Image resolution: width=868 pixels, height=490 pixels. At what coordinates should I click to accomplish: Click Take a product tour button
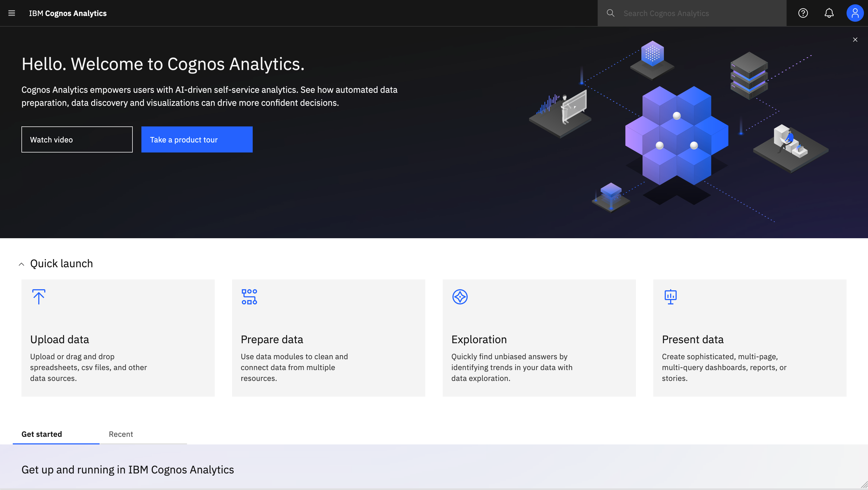197,139
